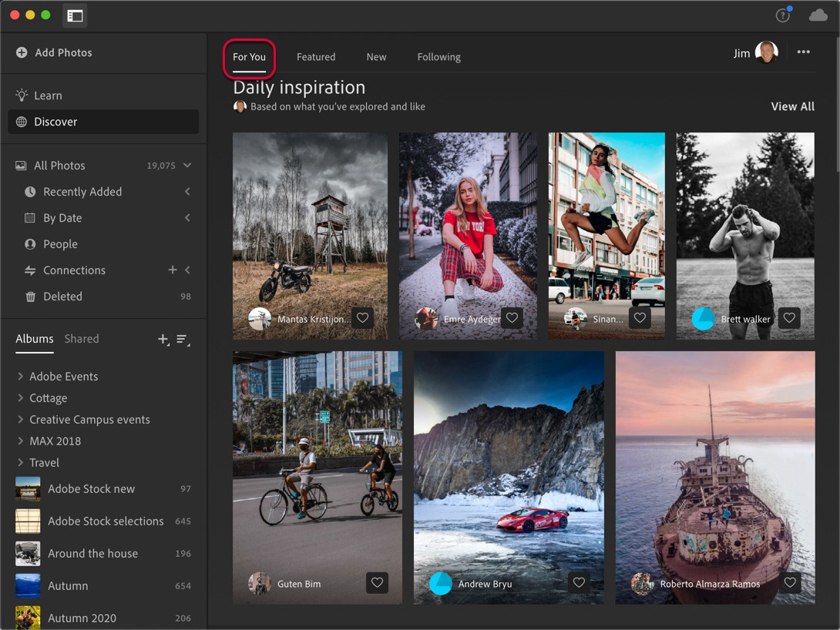The height and width of the screenshot is (630, 840).
Task: Expand the Recently Added chevron
Action: pos(187,192)
